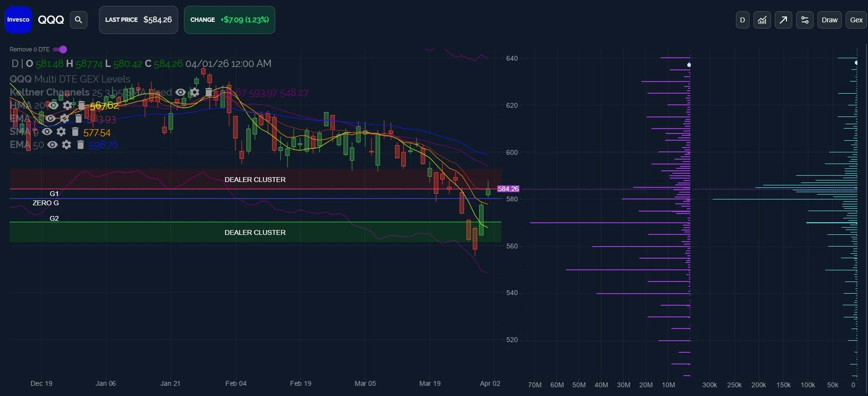Screen dimensions: 868x396
Task: Click the 300k label on right histogram axis
Action: click(710, 385)
